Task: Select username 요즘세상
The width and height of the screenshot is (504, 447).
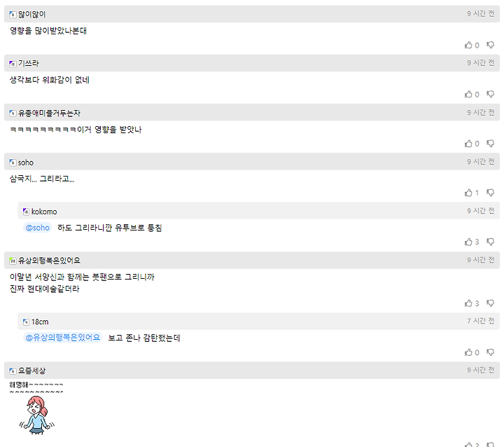Action: (31, 371)
